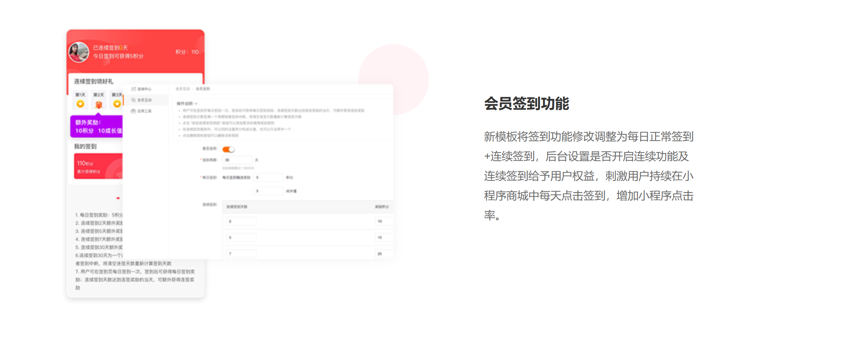Click the user avatar in the red header
Image resolution: width=868 pixels, height=340 pixels.
pyautogui.click(x=79, y=52)
